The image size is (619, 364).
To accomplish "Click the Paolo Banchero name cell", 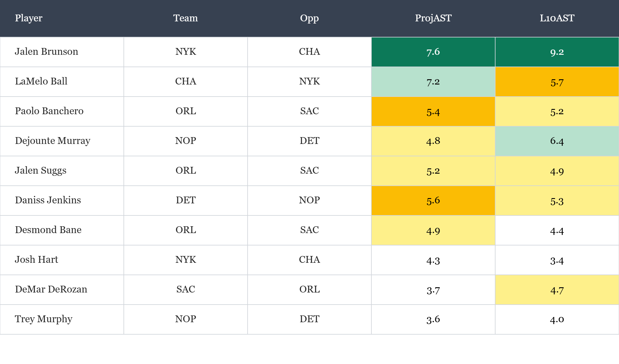I will click(x=49, y=111).
